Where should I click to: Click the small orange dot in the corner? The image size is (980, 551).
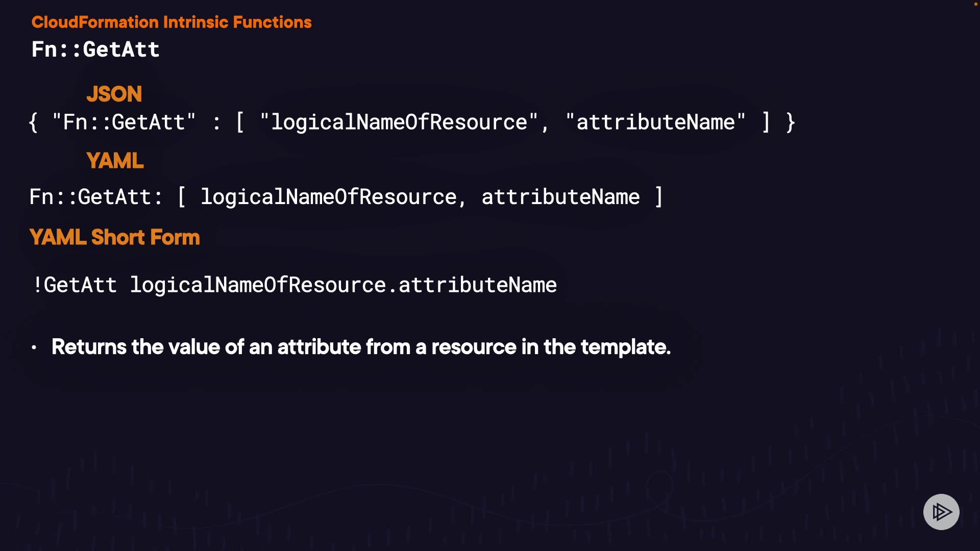[x=975, y=4]
